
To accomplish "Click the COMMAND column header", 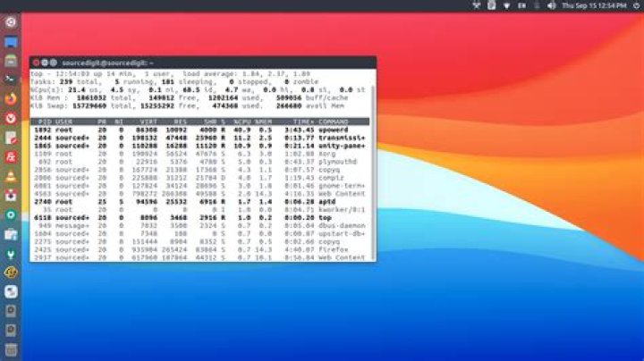I will (333, 122).
